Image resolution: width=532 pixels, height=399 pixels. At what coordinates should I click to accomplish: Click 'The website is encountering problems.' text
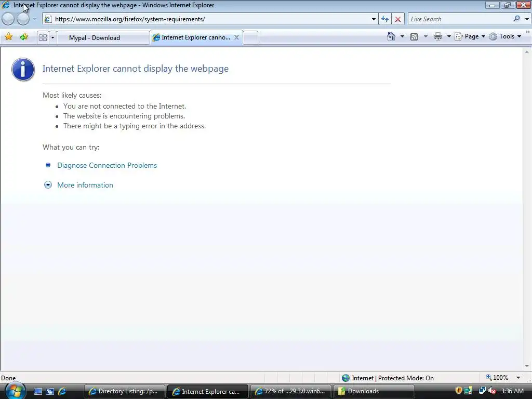[124, 116]
